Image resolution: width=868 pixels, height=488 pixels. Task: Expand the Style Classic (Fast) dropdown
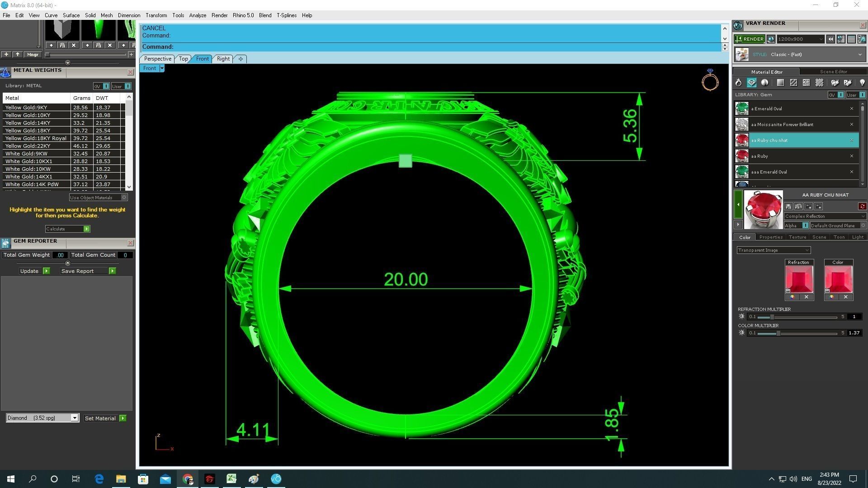(x=859, y=55)
